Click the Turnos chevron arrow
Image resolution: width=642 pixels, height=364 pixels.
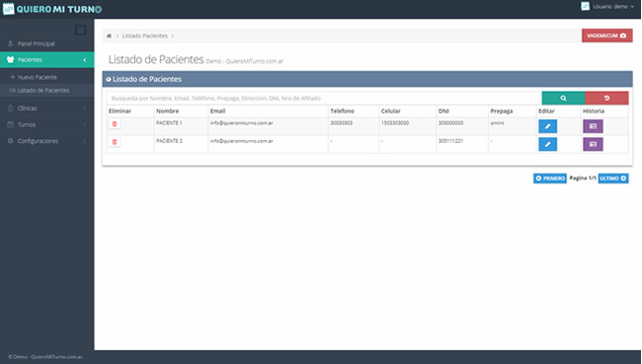(x=84, y=124)
